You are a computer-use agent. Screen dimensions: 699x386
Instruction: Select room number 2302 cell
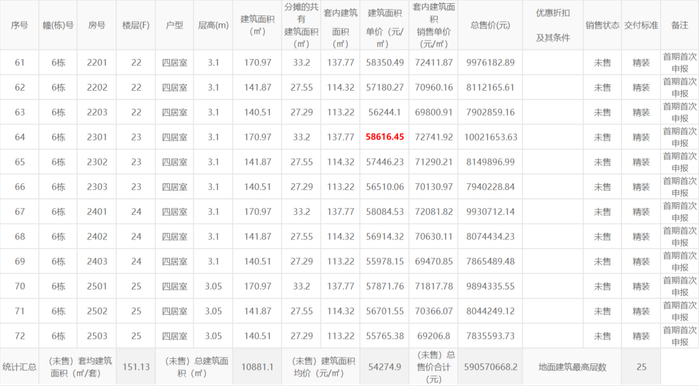tap(97, 162)
